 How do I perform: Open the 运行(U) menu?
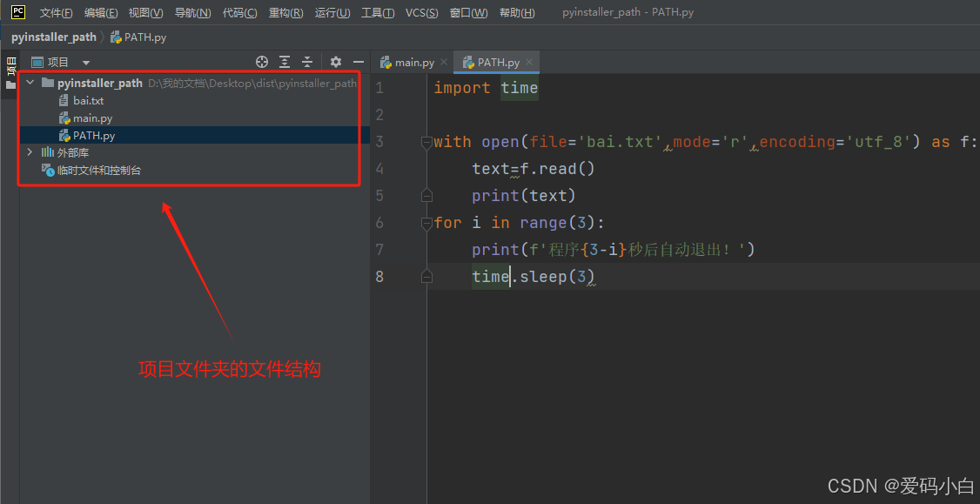332,12
